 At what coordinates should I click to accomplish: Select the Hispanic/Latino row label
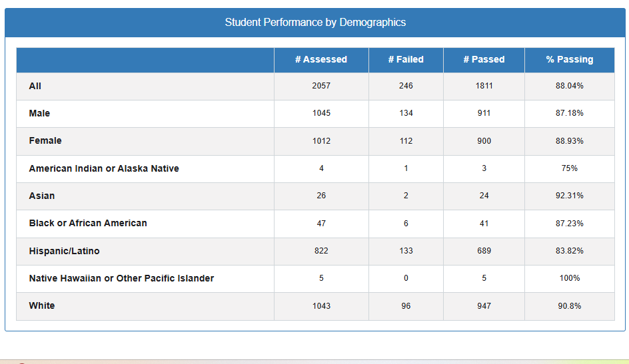[64, 251]
